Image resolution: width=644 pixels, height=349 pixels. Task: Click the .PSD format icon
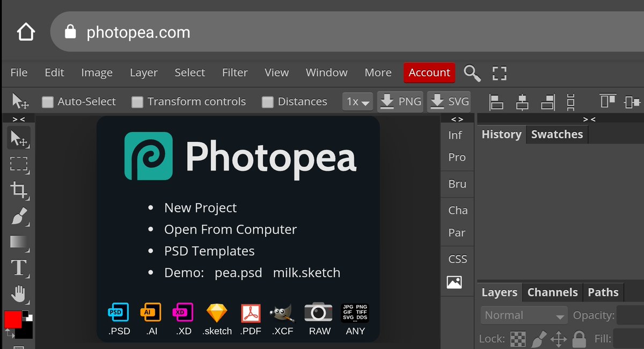pyautogui.click(x=119, y=312)
